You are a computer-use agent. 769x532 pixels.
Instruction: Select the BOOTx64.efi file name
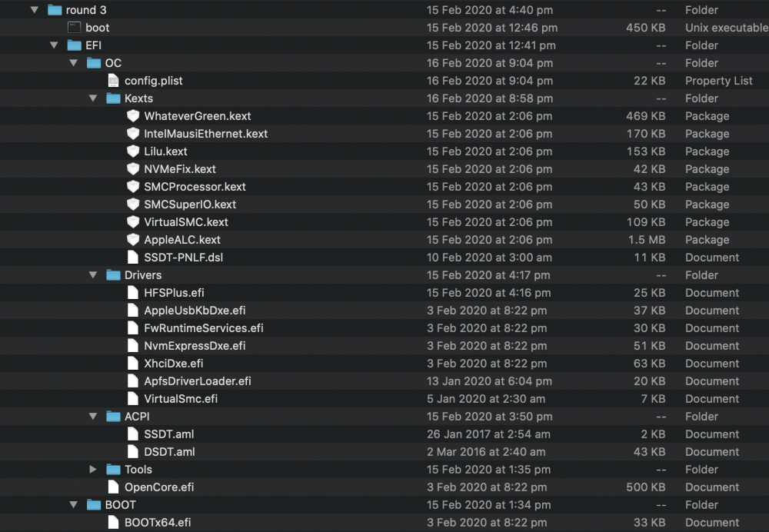pyautogui.click(x=158, y=522)
